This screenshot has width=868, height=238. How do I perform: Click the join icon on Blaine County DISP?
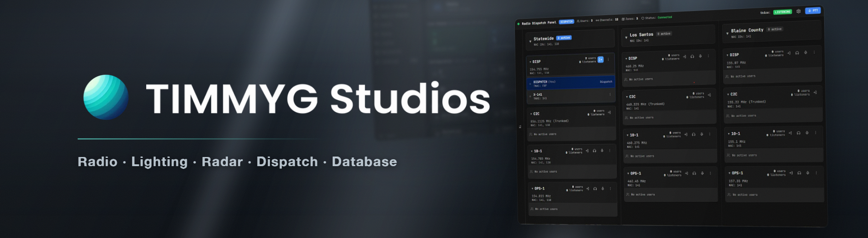click(789, 53)
